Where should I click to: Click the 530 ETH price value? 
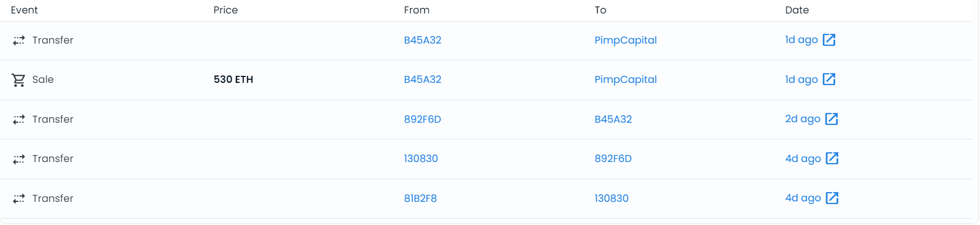[233, 80]
